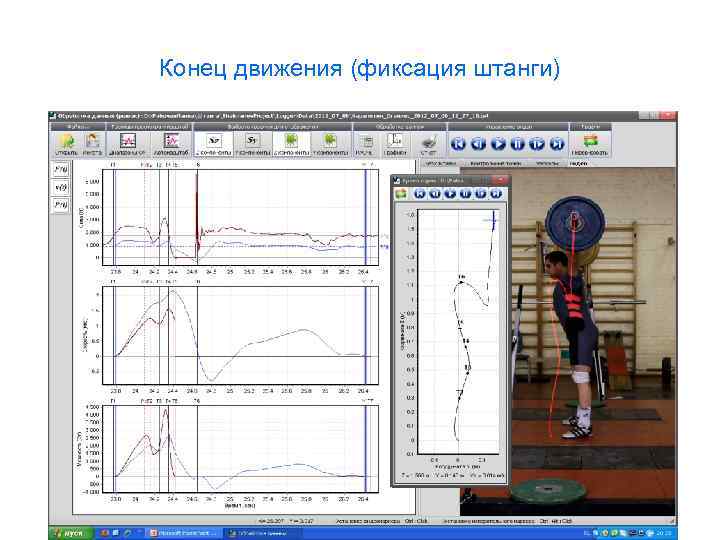This screenshot has width=720, height=540.
Task: Jump to first video frame in main toolbar
Action: pos(458,144)
